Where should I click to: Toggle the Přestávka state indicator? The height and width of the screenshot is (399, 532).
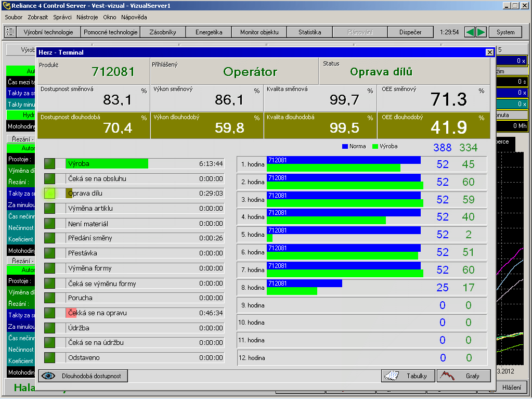click(x=50, y=253)
